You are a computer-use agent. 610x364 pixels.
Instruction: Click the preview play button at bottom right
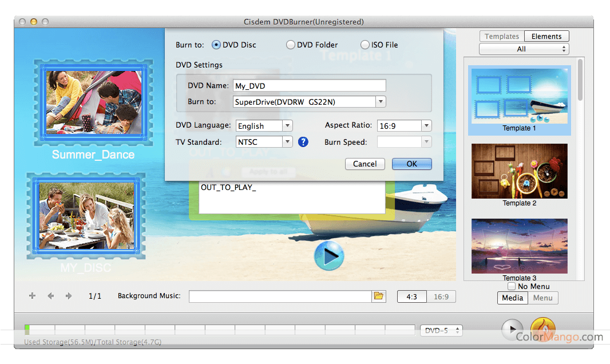[x=512, y=330]
